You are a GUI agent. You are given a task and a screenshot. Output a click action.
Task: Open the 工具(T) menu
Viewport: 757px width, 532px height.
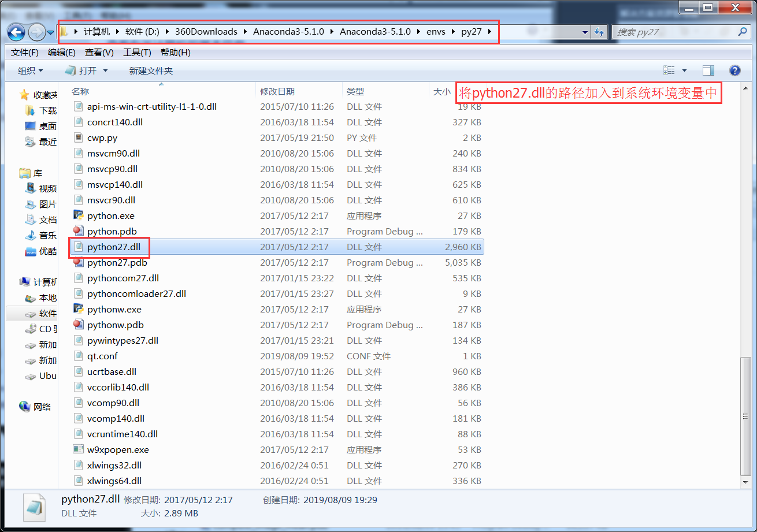(136, 52)
